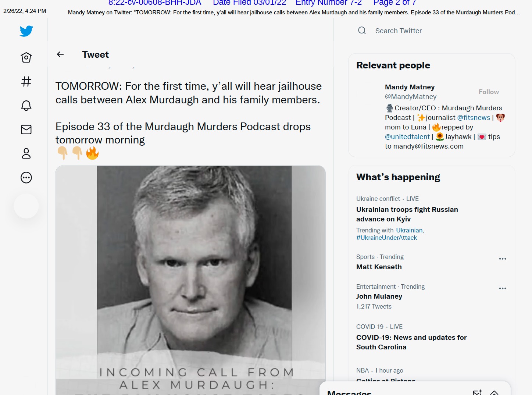Compose new message in Messages drawer
The width and height of the screenshot is (532, 395).
pos(477,392)
